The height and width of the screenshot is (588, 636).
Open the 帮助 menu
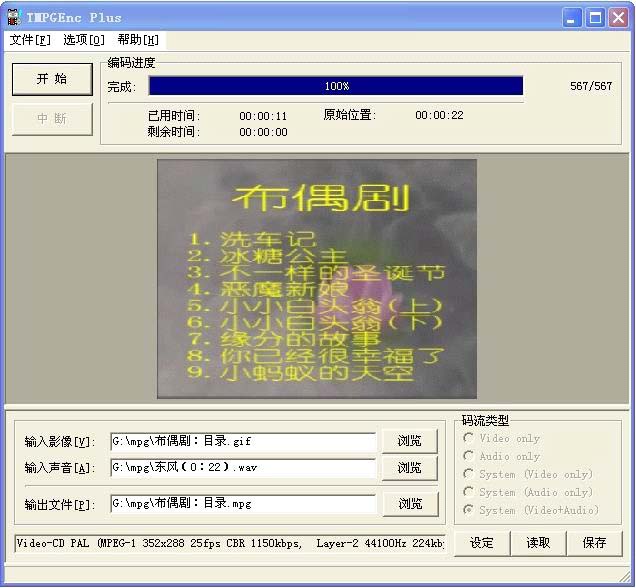click(x=138, y=40)
